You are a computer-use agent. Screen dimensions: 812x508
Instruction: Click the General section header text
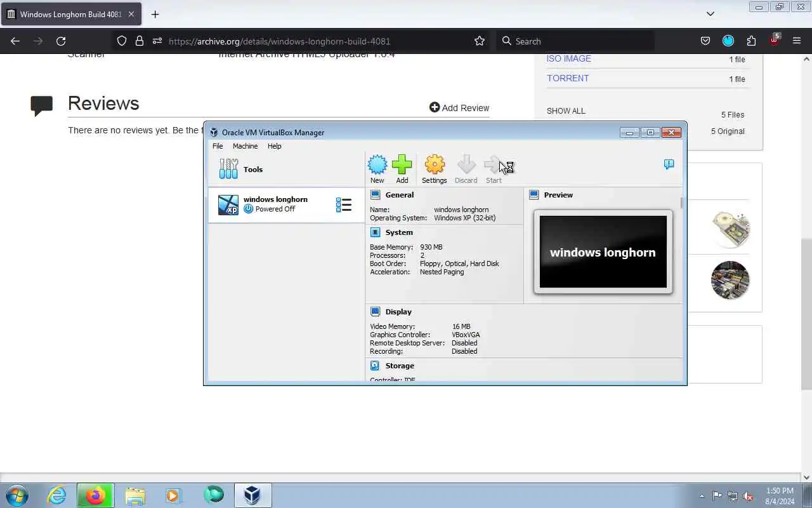click(400, 195)
